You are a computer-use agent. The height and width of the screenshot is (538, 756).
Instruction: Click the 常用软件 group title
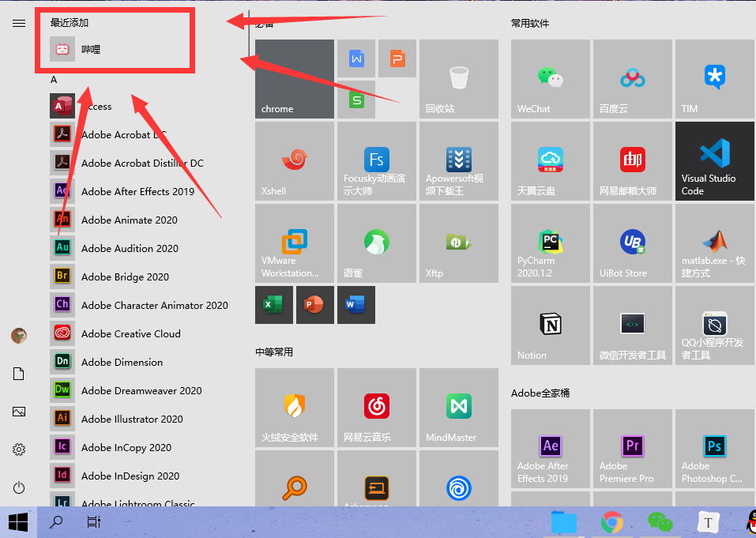tap(530, 23)
